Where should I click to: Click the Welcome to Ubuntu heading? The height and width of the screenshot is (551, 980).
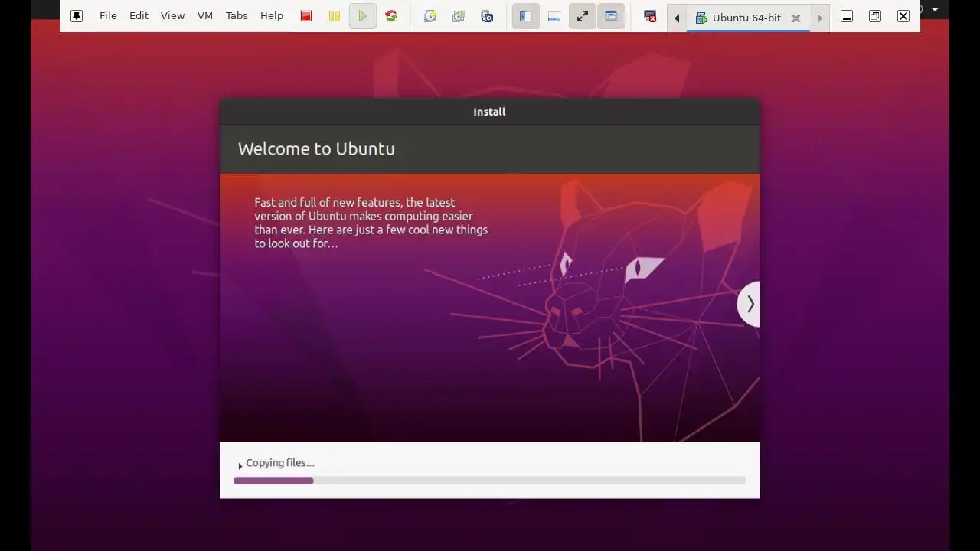click(316, 148)
